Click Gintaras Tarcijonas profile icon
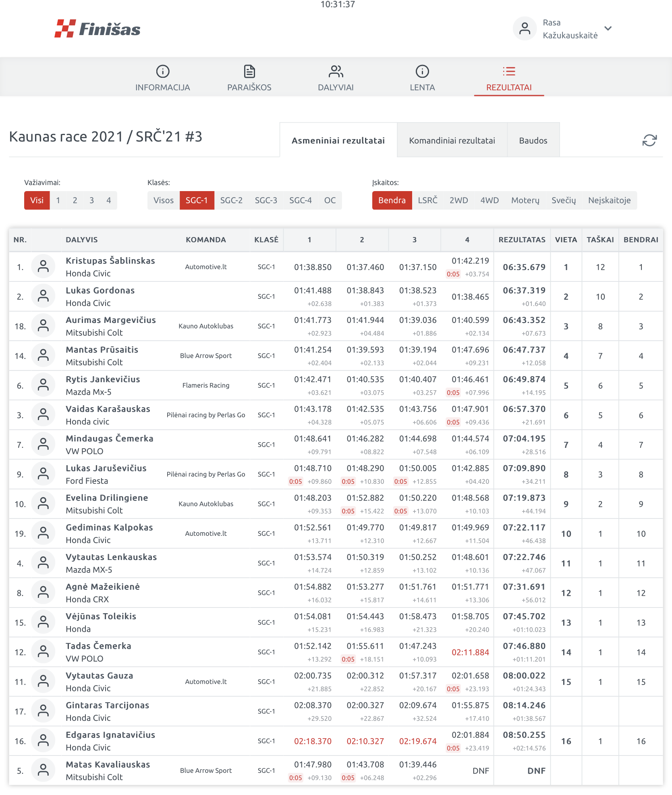 click(x=43, y=711)
